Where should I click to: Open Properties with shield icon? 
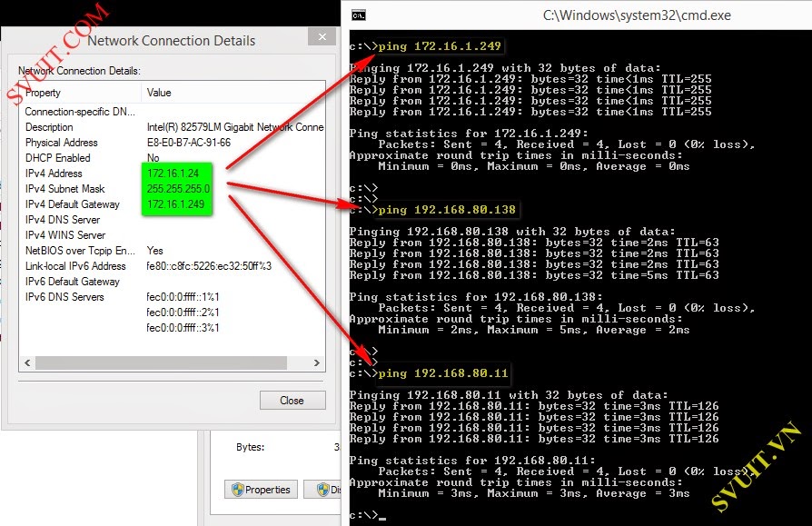[x=261, y=490]
